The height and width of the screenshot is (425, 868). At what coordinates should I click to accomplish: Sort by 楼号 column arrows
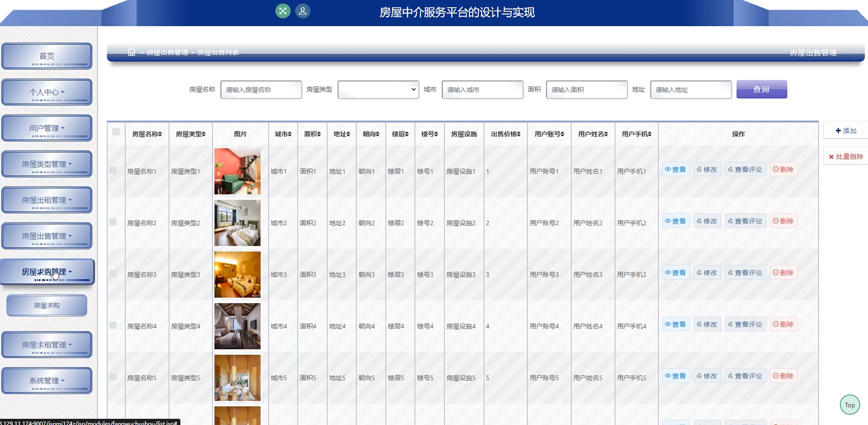[x=436, y=134]
